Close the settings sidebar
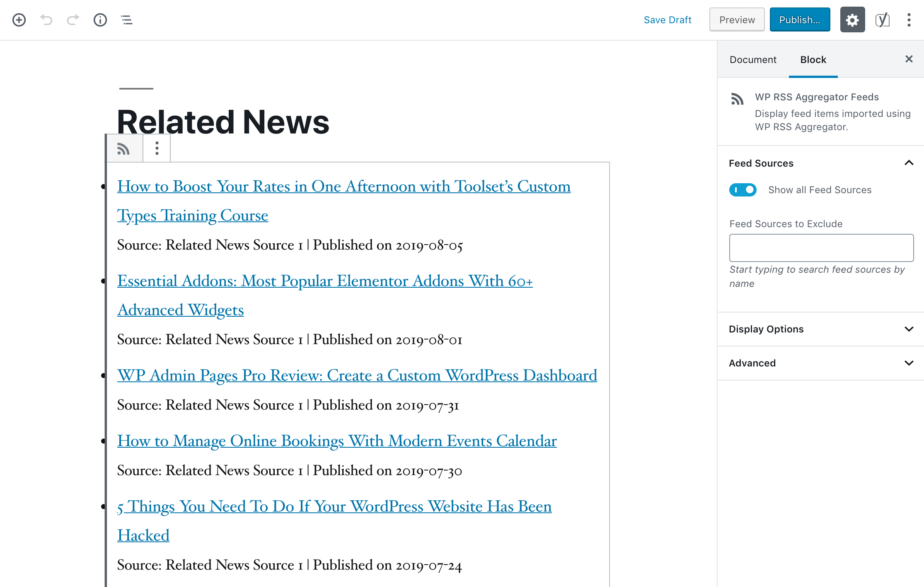The height and width of the screenshot is (587, 924). click(909, 59)
